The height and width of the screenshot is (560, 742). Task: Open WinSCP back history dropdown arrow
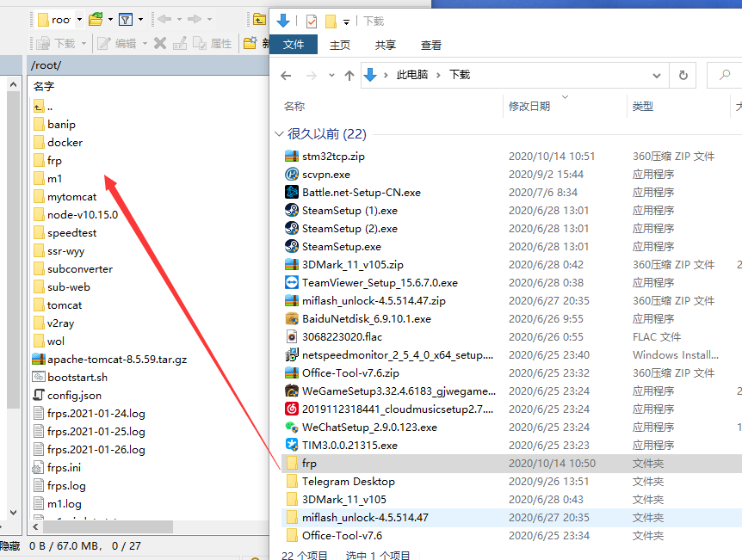(179, 20)
